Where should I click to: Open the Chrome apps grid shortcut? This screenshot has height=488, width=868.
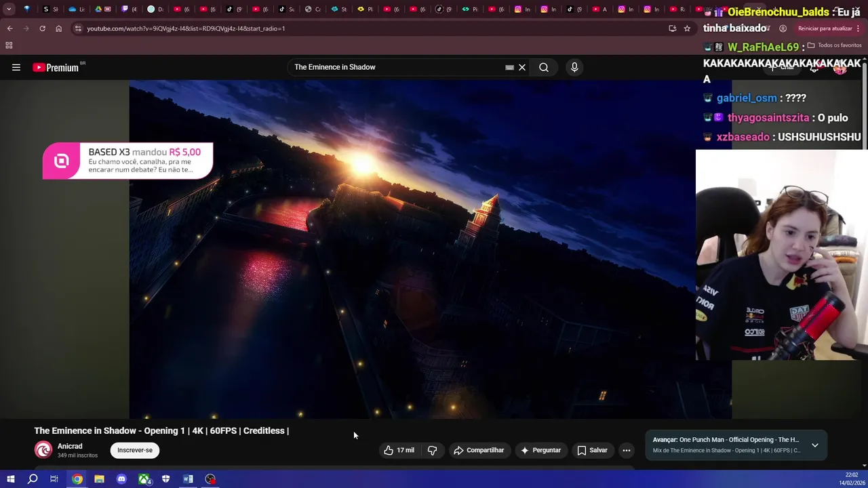(x=9, y=45)
